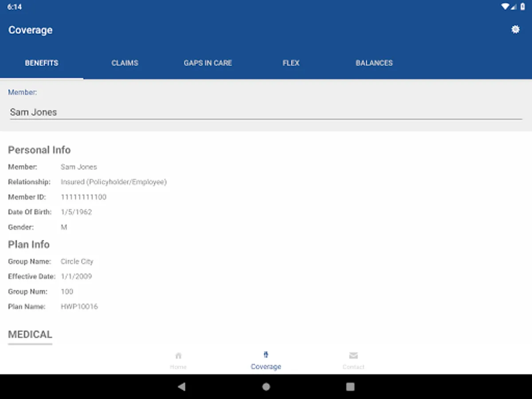Viewport: 532px width, 399px height.
Task: Open recent apps with the square button
Action: 350,387
